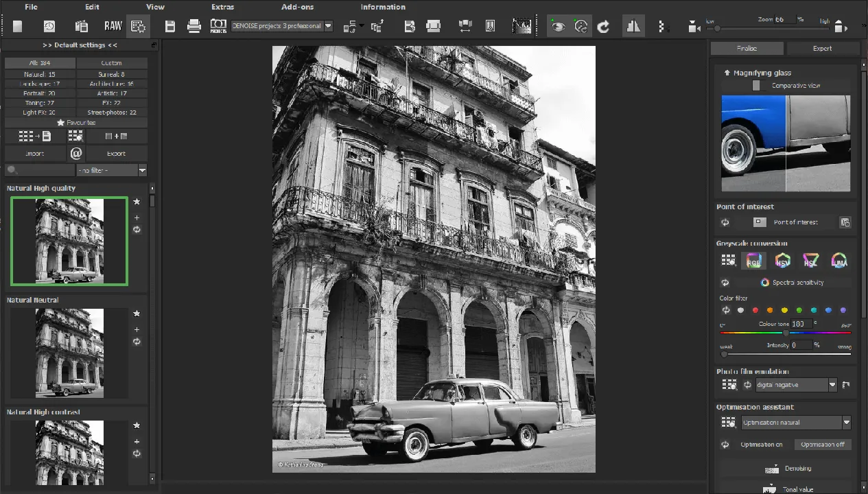Show Favourites presets
This screenshot has width=868, height=494.
76,122
